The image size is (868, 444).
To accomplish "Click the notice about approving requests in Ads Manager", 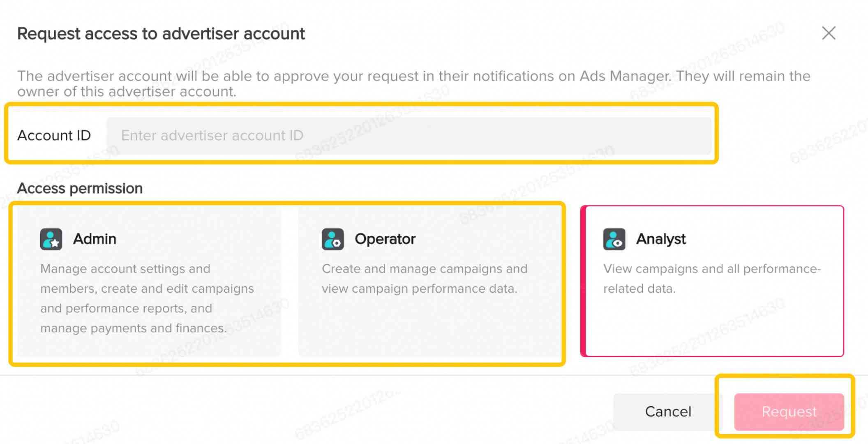I will click(x=414, y=83).
